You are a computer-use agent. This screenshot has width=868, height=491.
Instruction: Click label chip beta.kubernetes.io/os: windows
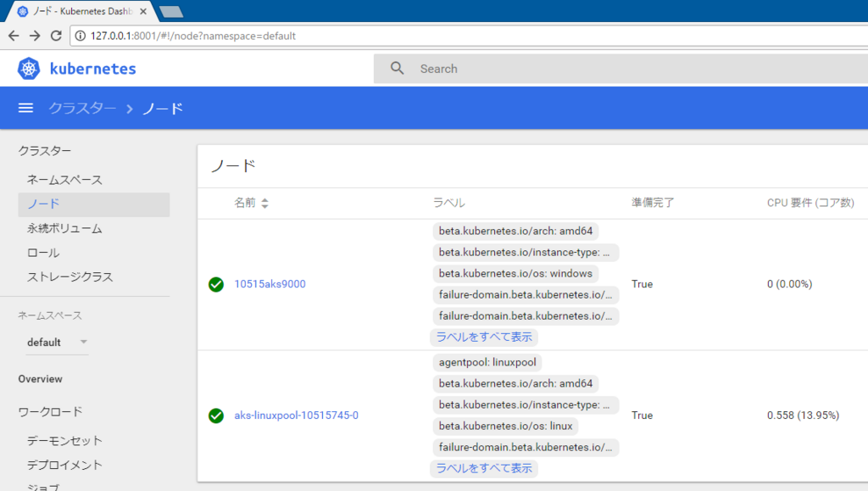pos(515,273)
